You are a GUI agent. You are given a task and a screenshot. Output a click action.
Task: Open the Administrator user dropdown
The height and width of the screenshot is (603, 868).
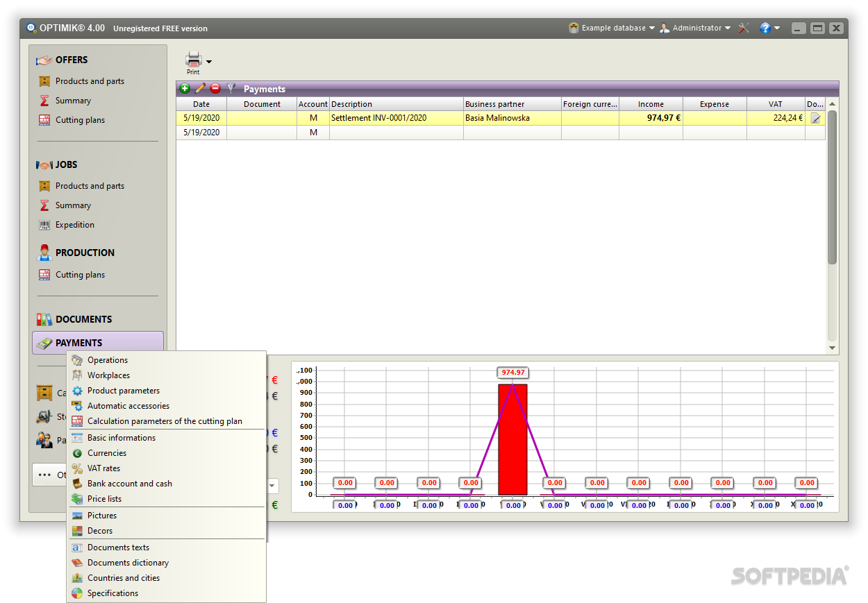(x=695, y=28)
